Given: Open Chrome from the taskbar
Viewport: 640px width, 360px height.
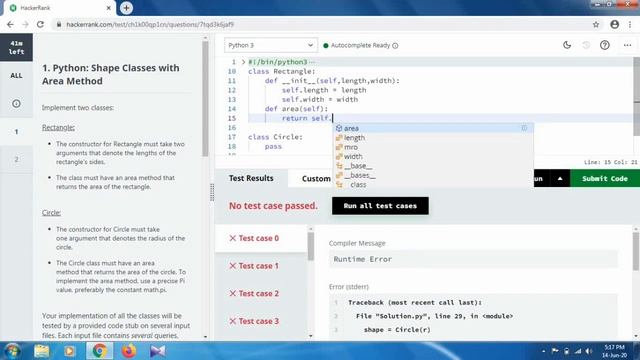Looking at the screenshot, I should [99, 351].
